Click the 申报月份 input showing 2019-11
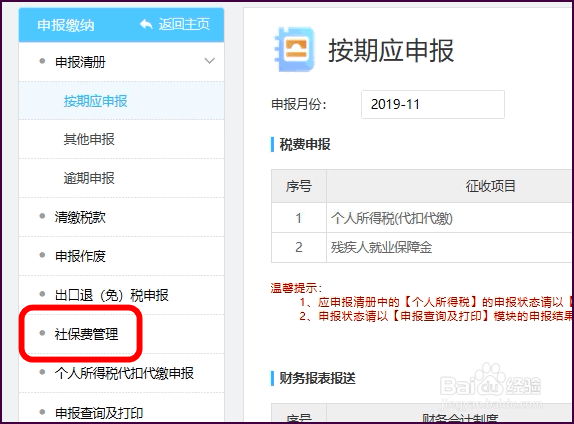This screenshot has width=574, height=424. (433, 104)
